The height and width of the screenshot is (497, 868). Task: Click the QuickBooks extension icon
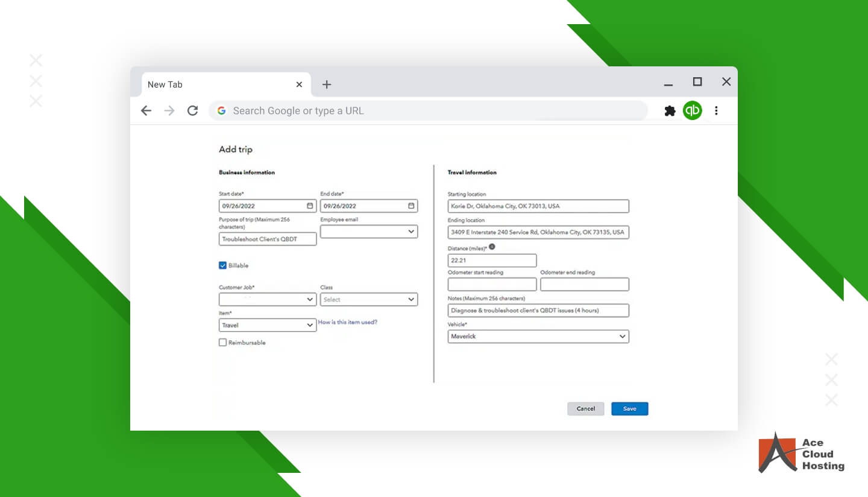pos(692,110)
